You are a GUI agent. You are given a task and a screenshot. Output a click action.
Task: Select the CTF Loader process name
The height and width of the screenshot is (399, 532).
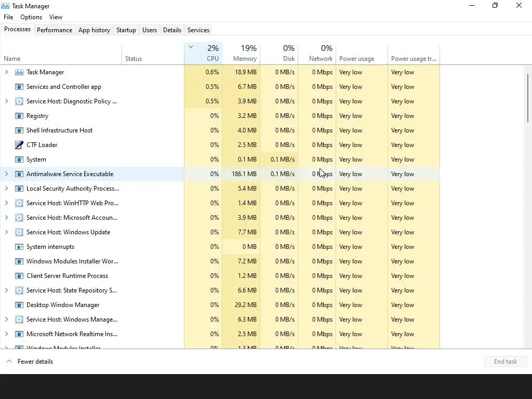pyautogui.click(x=42, y=145)
